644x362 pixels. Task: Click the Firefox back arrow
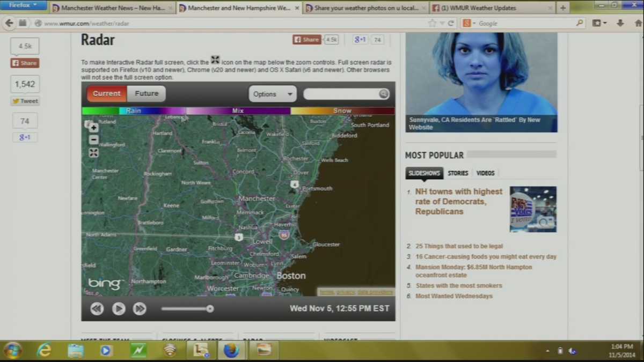coord(9,23)
